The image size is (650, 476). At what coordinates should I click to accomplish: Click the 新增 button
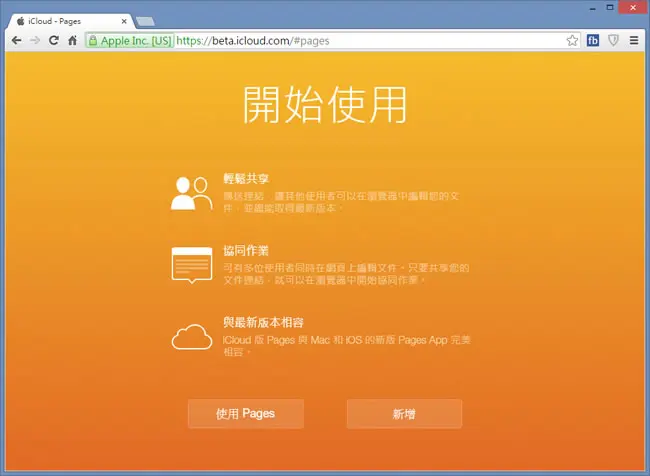tap(404, 414)
